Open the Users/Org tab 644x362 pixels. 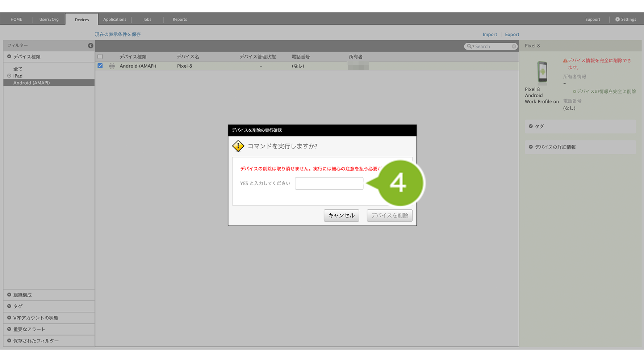click(x=49, y=19)
